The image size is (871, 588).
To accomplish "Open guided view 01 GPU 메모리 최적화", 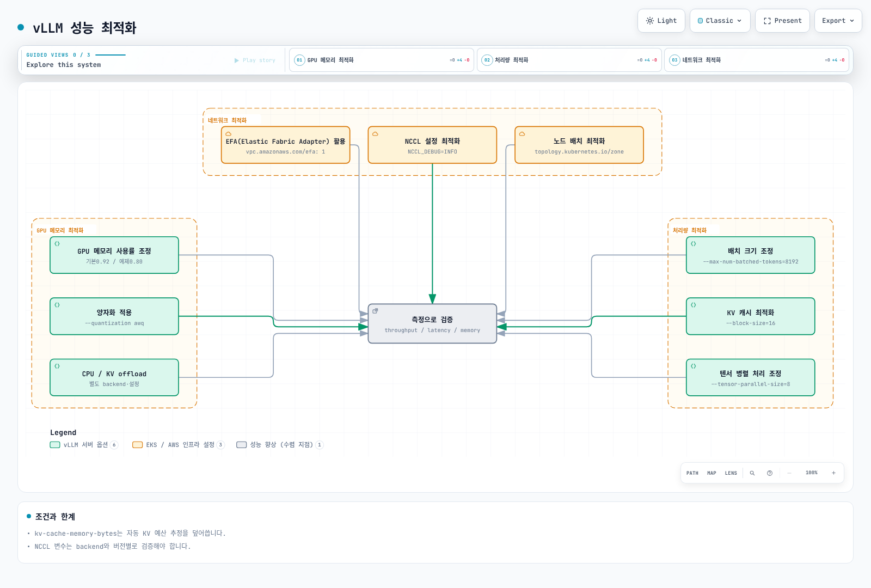I will click(382, 60).
